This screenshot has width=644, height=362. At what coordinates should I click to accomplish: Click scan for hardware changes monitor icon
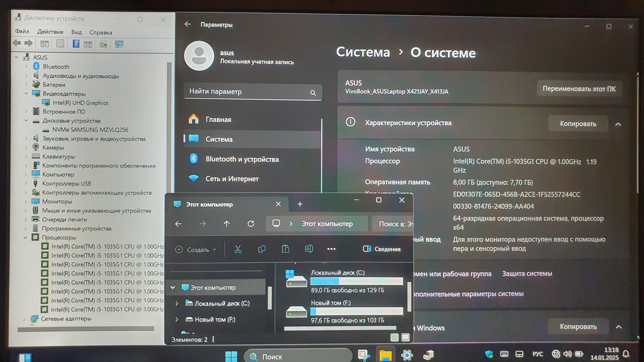(119, 44)
